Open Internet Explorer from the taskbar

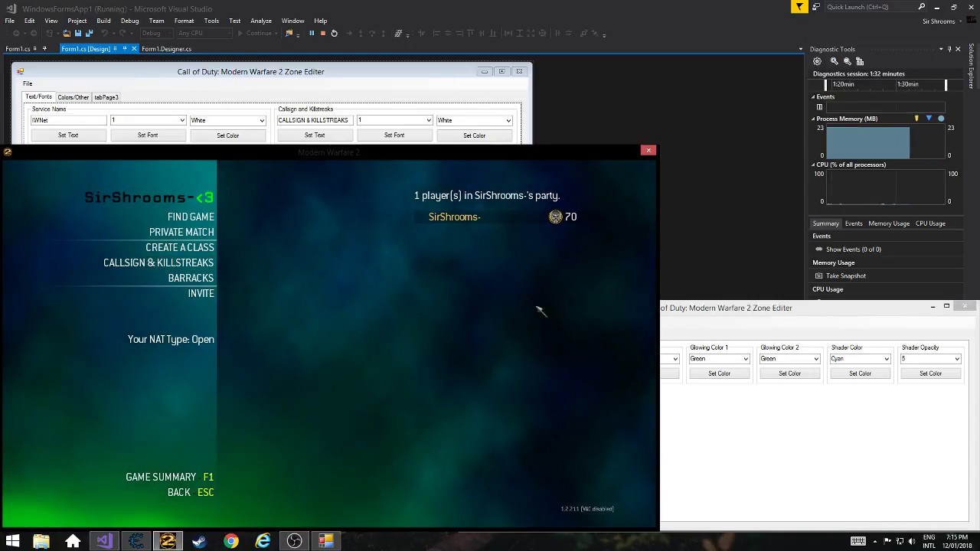pos(263,541)
